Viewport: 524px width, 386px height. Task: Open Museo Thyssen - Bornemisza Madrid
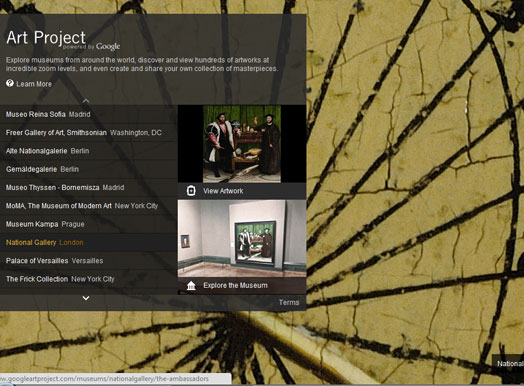click(89, 187)
